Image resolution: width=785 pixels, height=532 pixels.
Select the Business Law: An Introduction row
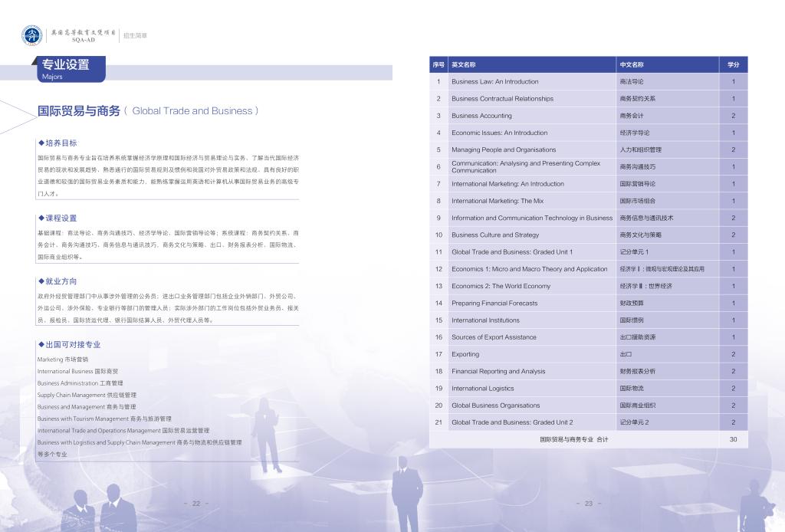pyautogui.click(x=494, y=81)
